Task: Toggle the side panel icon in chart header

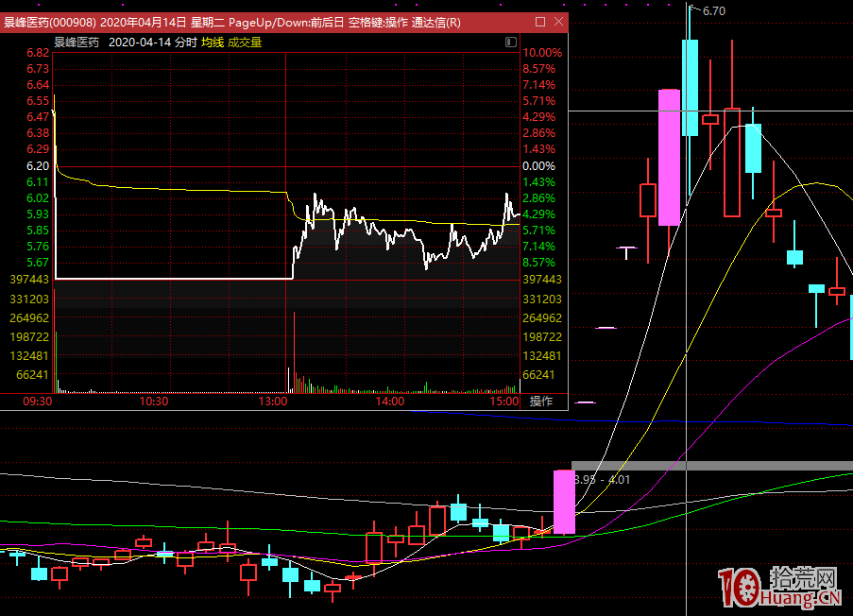Action: [511, 42]
